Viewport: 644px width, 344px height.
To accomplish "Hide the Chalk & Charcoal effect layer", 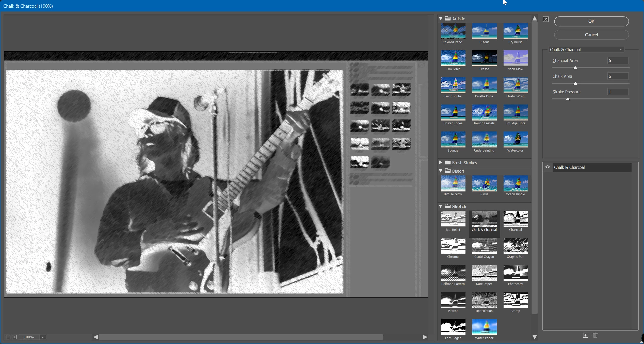I will coord(548,167).
